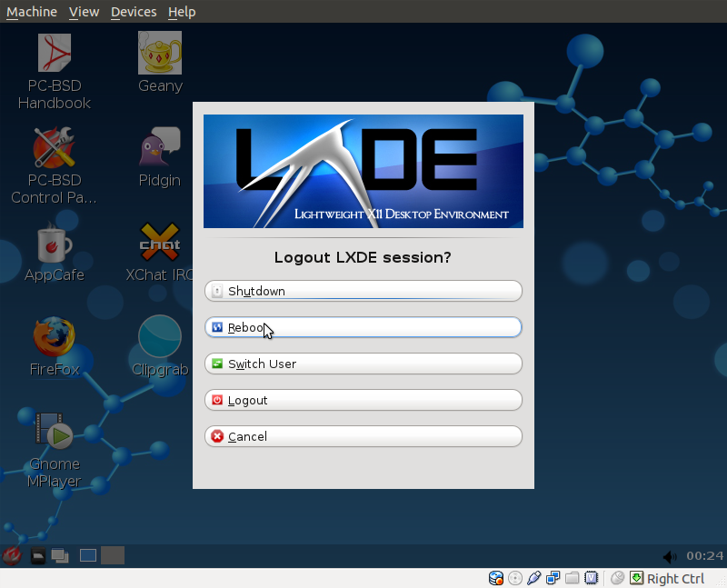Open the Machine menu
The width and height of the screenshot is (727, 588).
click(32, 12)
